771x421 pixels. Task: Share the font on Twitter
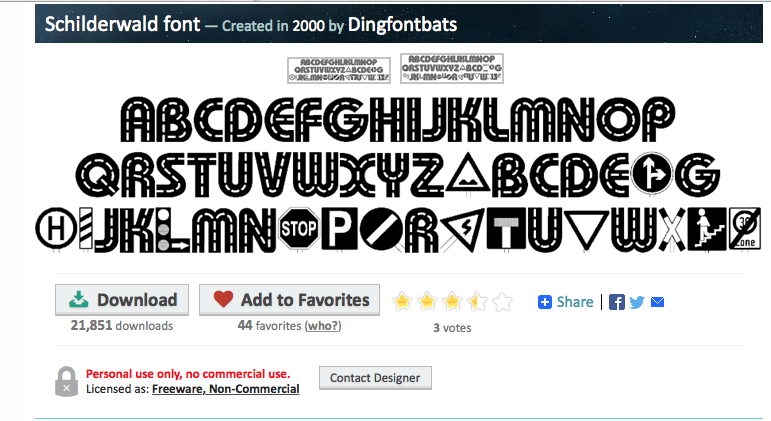point(637,302)
